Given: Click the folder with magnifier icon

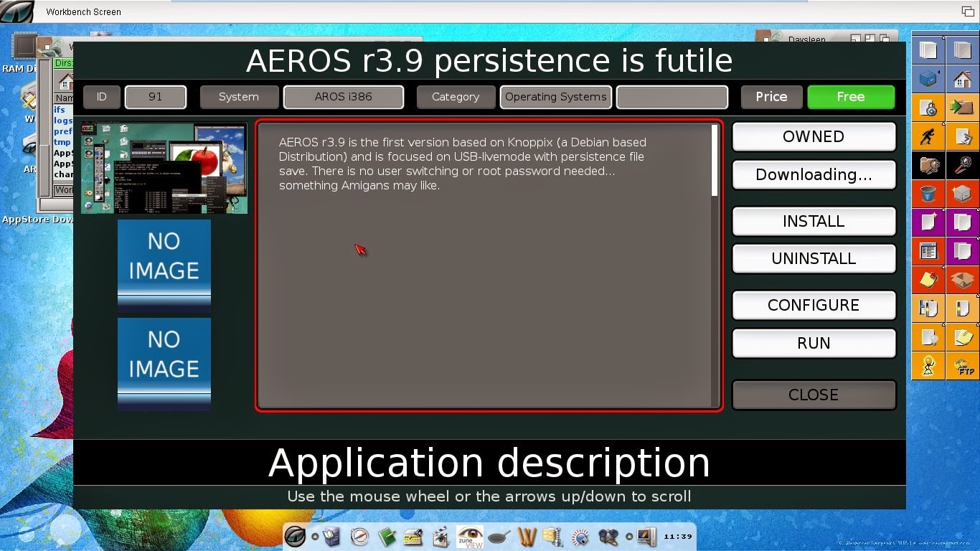Looking at the screenshot, I should 928,165.
